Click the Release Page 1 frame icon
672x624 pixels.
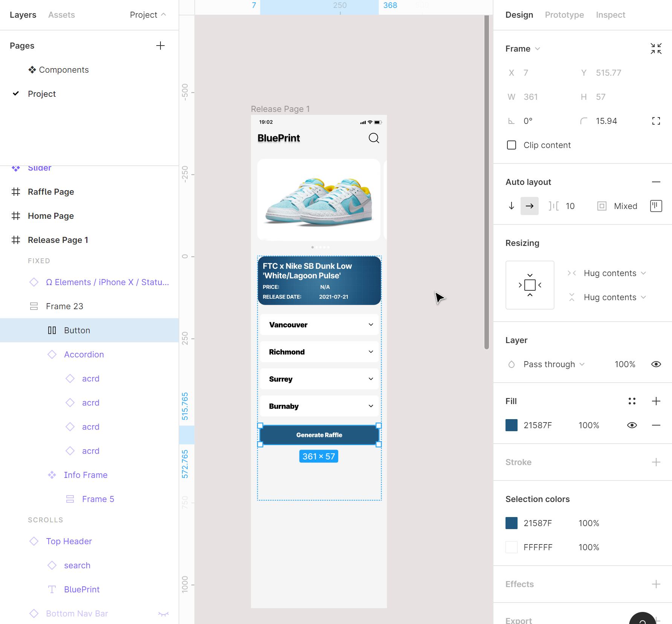(x=16, y=240)
